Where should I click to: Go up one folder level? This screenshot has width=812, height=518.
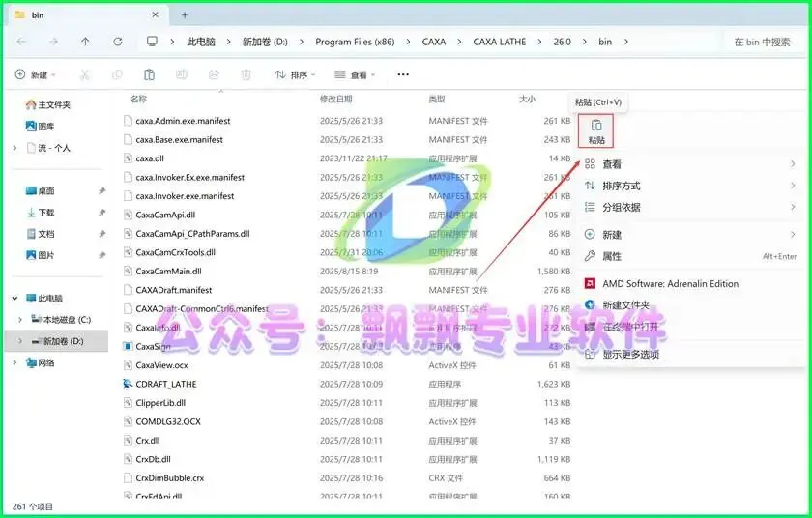(85, 42)
